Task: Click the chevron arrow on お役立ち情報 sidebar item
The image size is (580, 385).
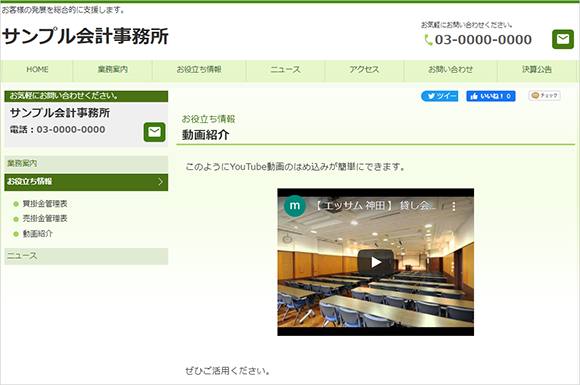Action: click(x=160, y=182)
